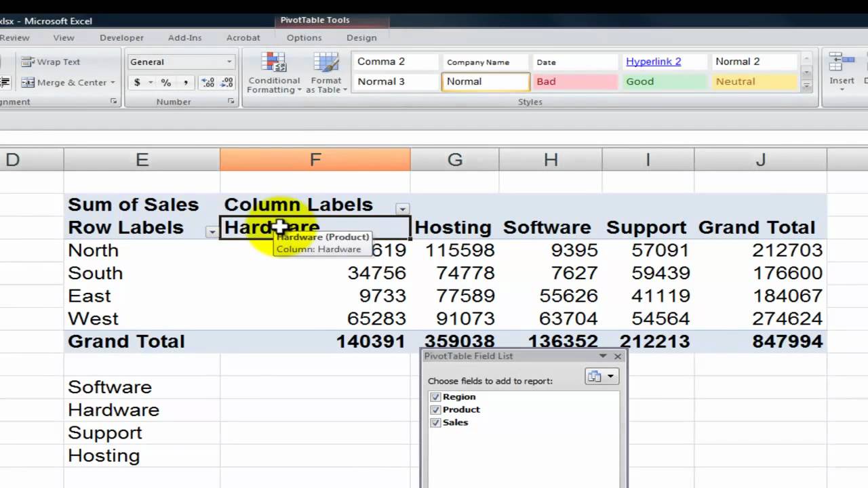Apply the Company Name cell style

click(485, 62)
